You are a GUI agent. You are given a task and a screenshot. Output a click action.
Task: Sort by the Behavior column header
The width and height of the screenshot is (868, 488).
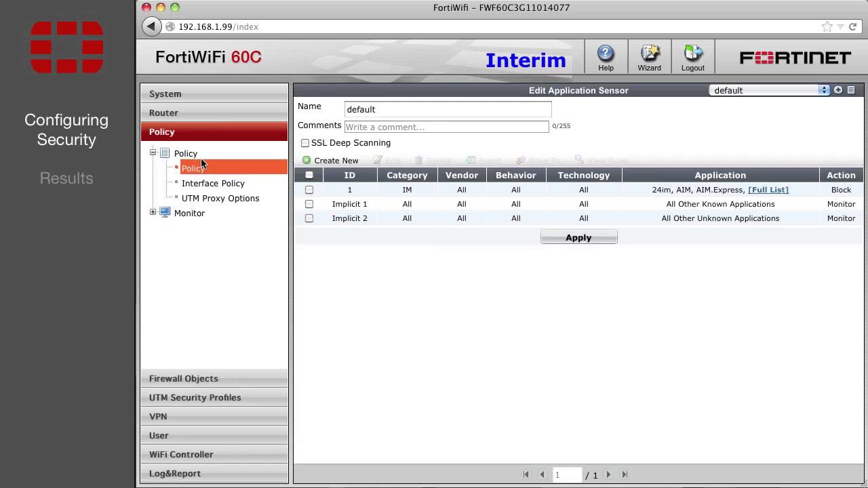(x=516, y=175)
